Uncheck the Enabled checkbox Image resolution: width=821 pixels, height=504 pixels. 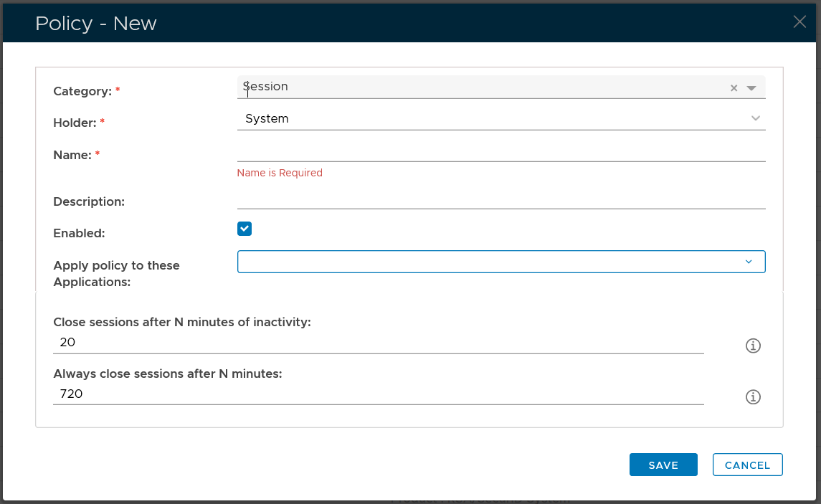point(245,229)
